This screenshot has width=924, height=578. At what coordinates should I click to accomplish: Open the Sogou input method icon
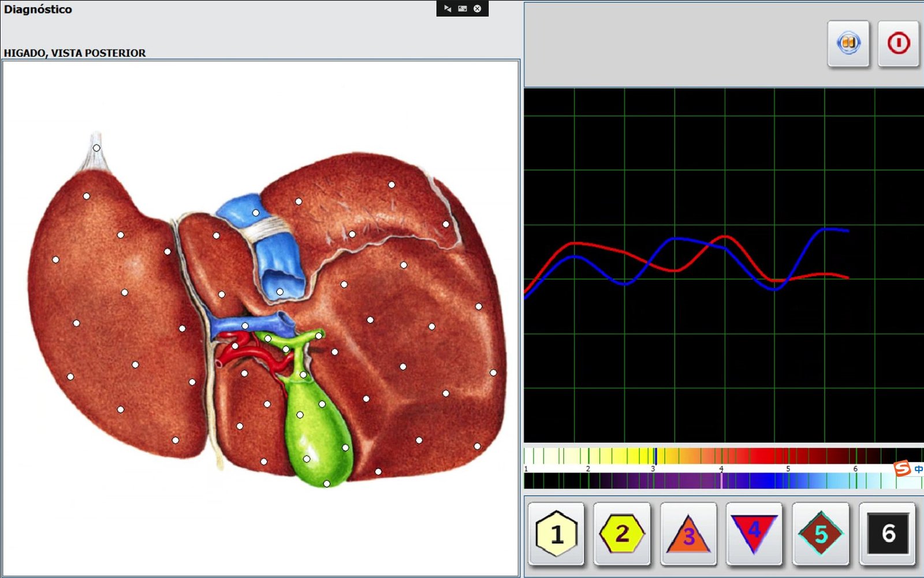(x=902, y=468)
